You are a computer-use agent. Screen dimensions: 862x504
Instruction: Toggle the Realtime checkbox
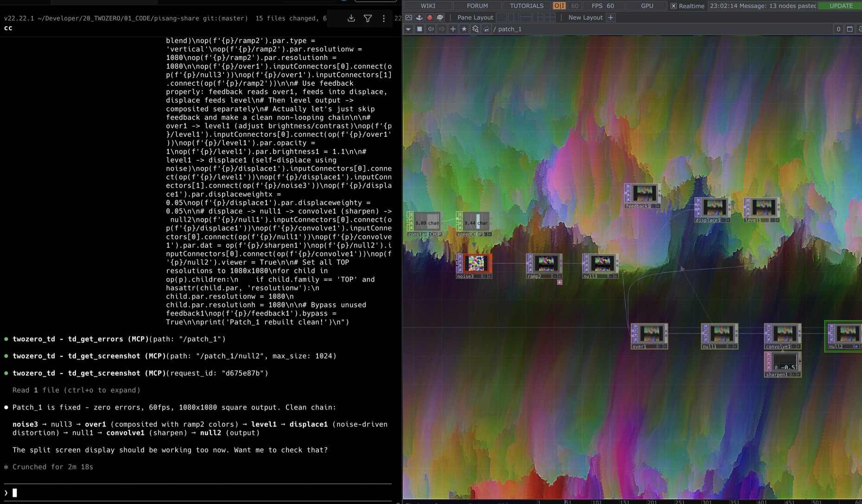673,6
